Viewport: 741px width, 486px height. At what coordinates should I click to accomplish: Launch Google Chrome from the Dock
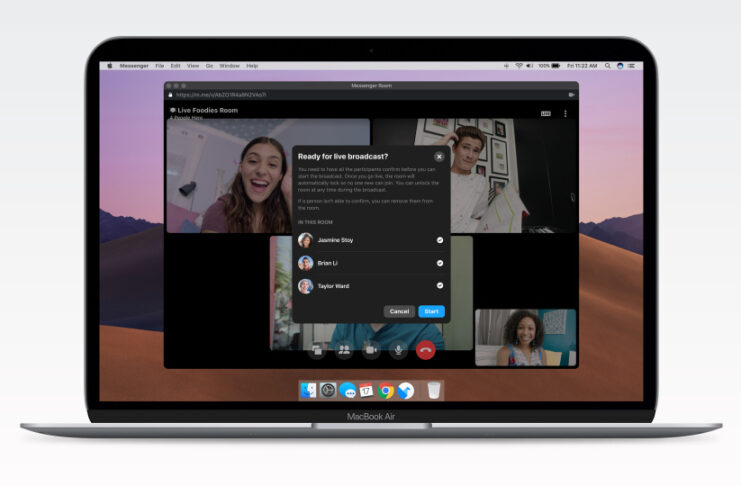pos(386,391)
